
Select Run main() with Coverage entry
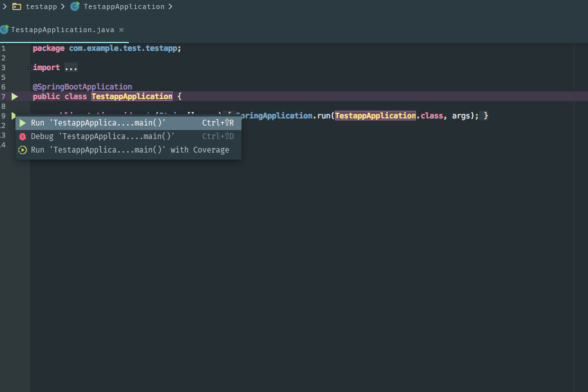(x=128, y=150)
